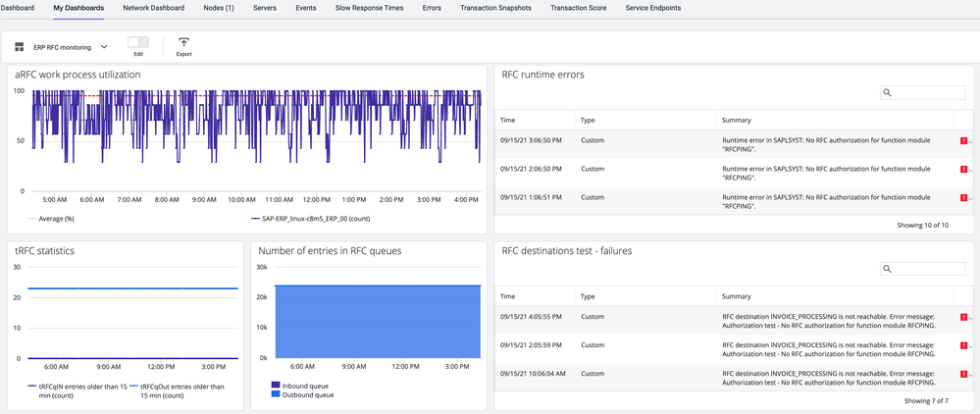Toggle the Average (%) legend entry
The height and width of the screenshot is (414, 980).
point(51,219)
